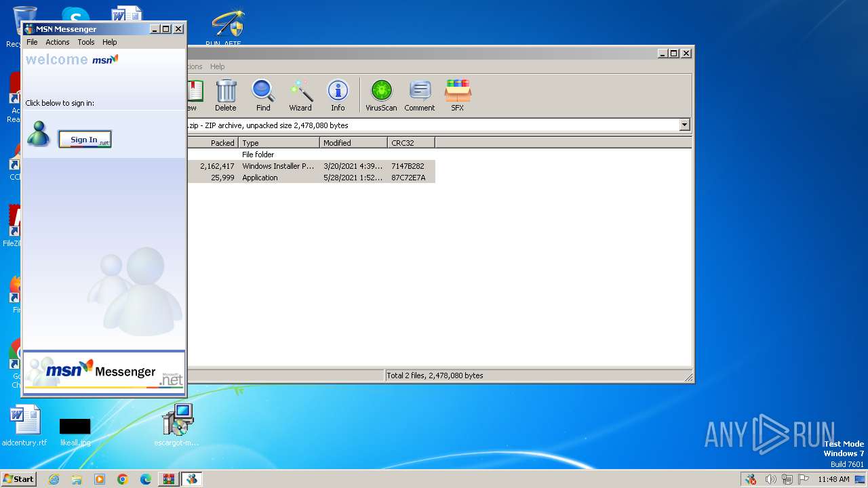Click the green MSN buddy avatar icon
Image resolution: width=868 pixels, height=488 pixels.
pos(39,134)
